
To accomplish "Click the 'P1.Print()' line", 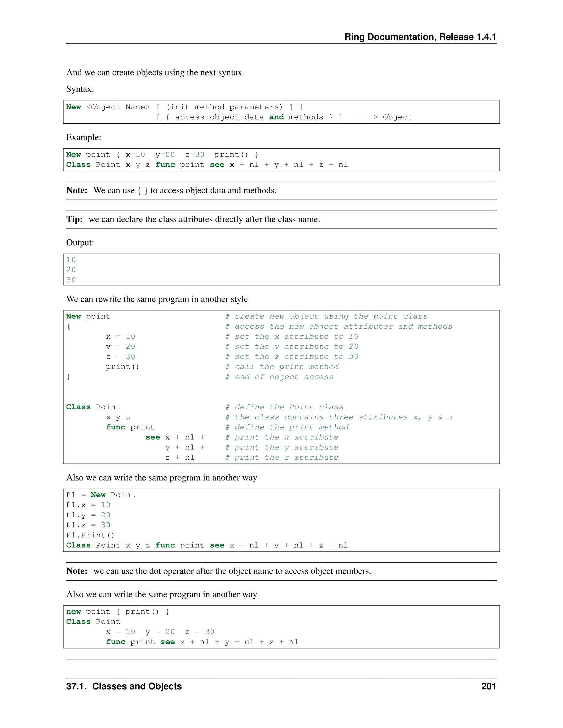I will coord(90,535).
